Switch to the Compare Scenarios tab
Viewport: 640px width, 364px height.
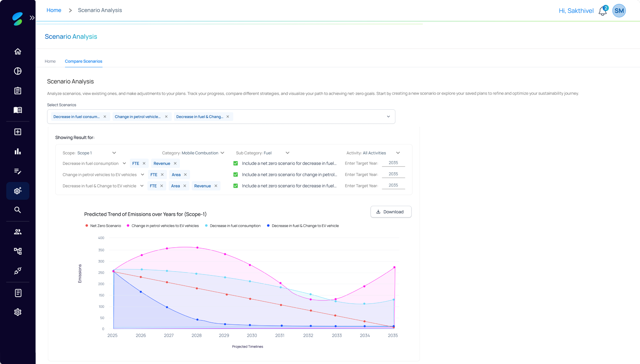click(x=84, y=61)
